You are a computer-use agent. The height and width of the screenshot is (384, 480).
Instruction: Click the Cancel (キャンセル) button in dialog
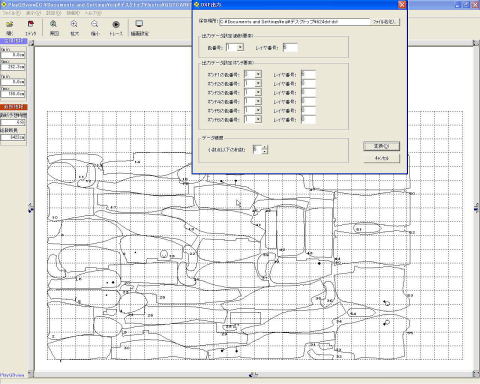(381, 158)
